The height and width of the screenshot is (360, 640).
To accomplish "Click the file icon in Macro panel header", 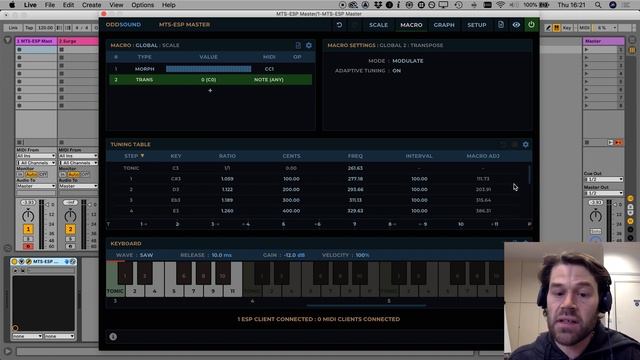I will (x=298, y=45).
